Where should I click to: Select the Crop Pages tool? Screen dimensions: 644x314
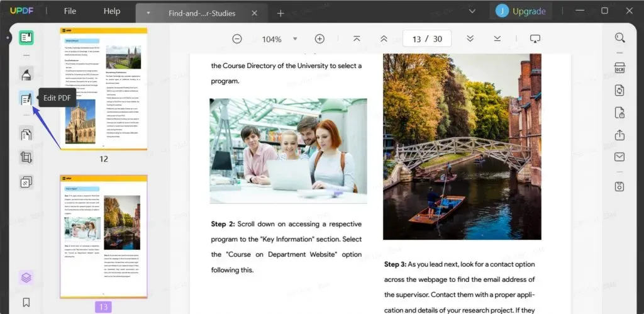26,157
